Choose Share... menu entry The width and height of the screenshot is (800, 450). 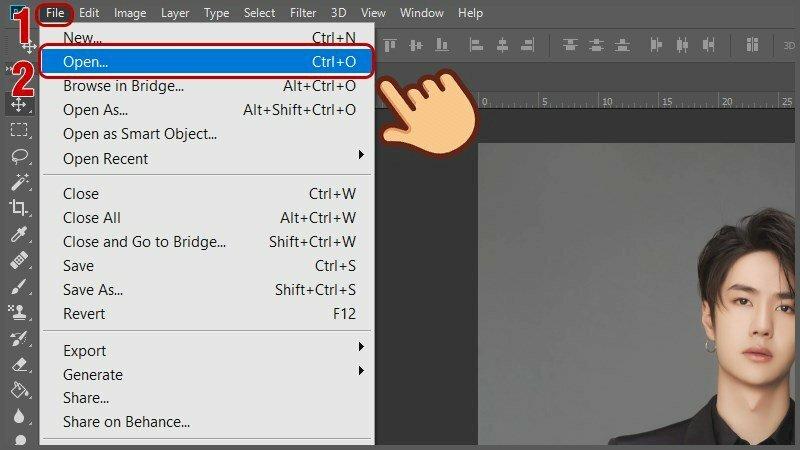click(207, 397)
